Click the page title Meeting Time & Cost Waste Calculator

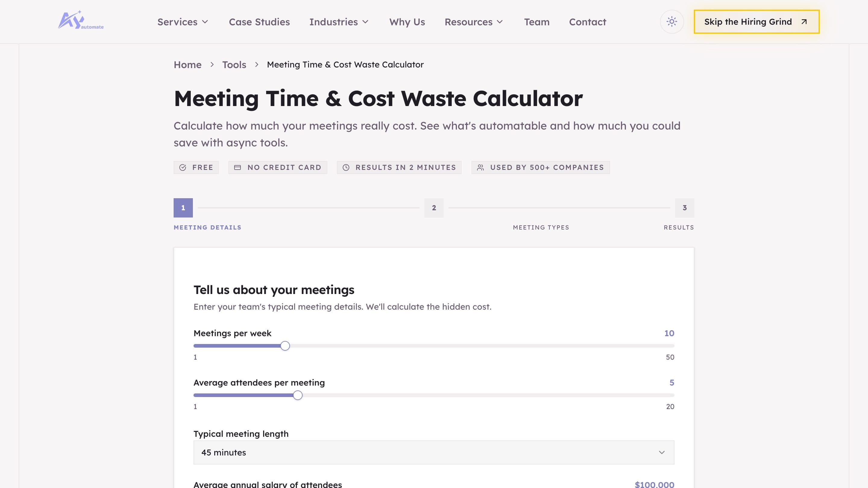click(378, 99)
